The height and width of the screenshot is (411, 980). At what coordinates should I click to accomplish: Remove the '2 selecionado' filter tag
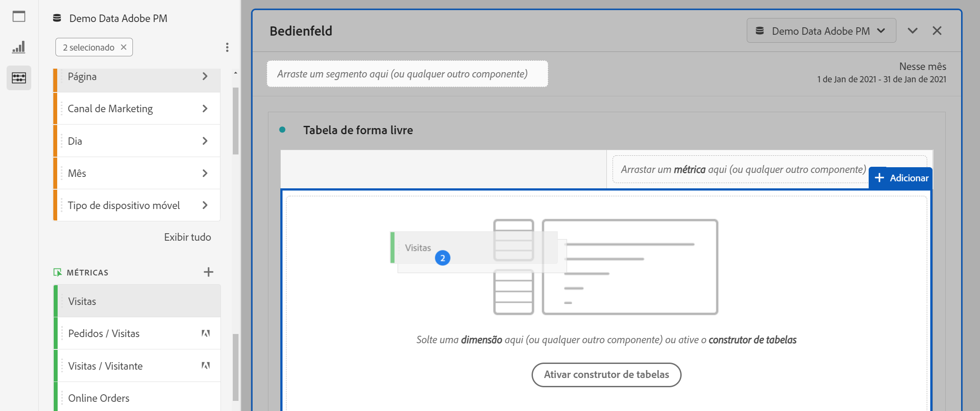[x=124, y=47]
